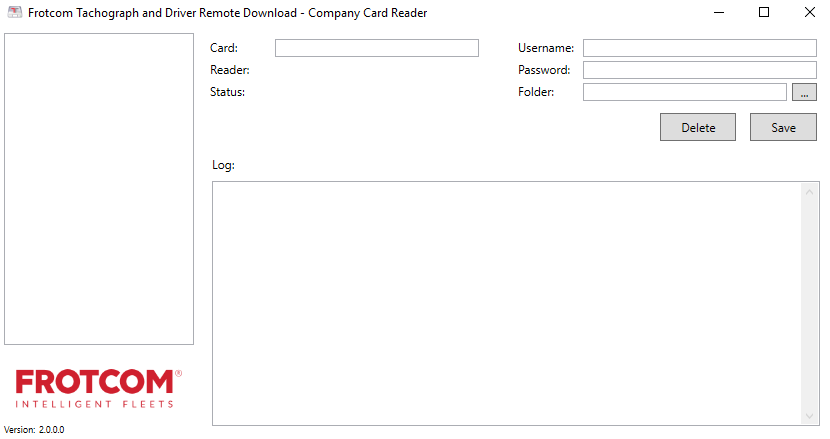Image resolution: width=830 pixels, height=439 pixels.
Task: Click the empty card list panel on left
Action: (99, 188)
